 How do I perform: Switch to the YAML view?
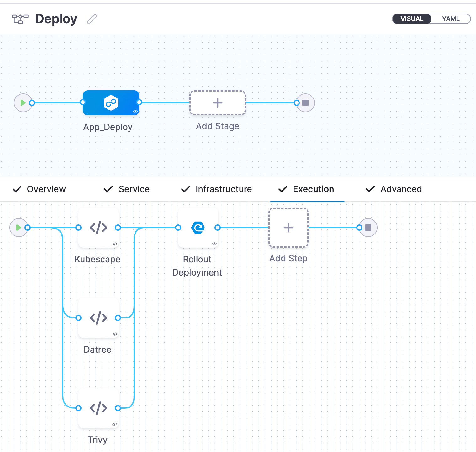point(451,19)
